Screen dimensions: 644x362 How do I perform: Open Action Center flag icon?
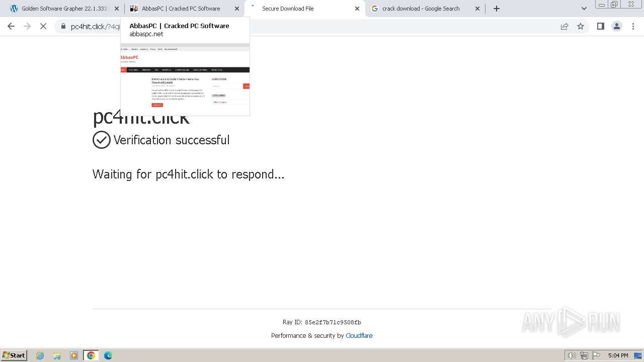[596, 355]
